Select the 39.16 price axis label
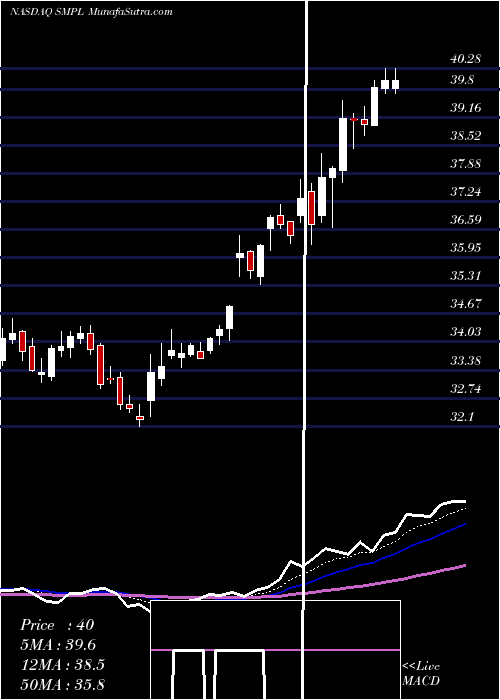The height and width of the screenshot is (700, 500). 466,108
